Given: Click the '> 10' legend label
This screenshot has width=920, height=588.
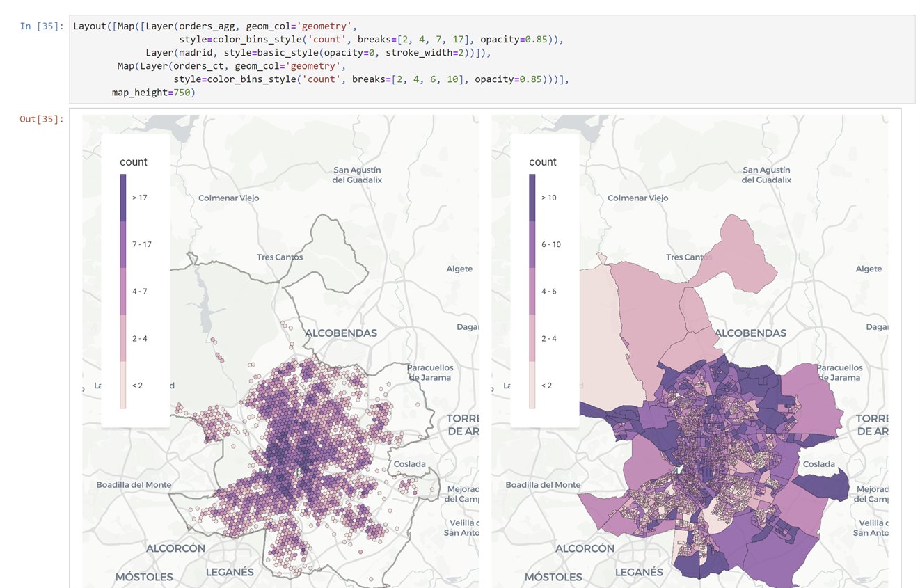Looking at the screenshot, I should [x=549, y=198].
